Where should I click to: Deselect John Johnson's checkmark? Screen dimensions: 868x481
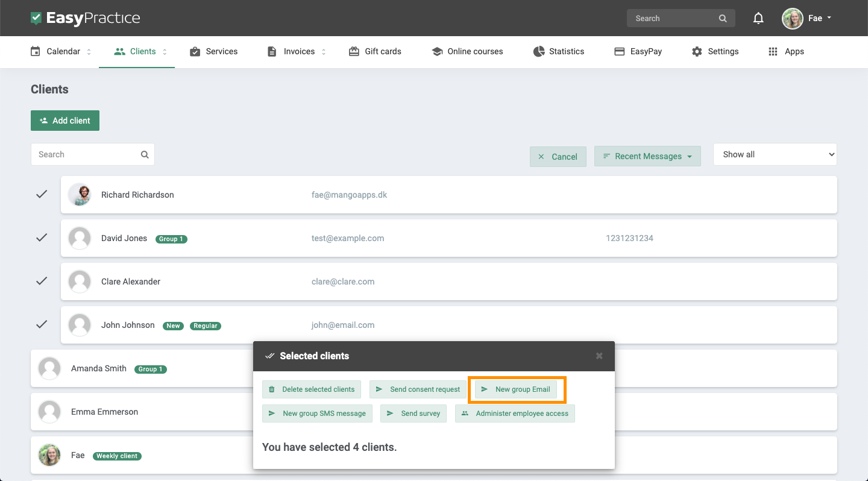[x=41, y=324]
